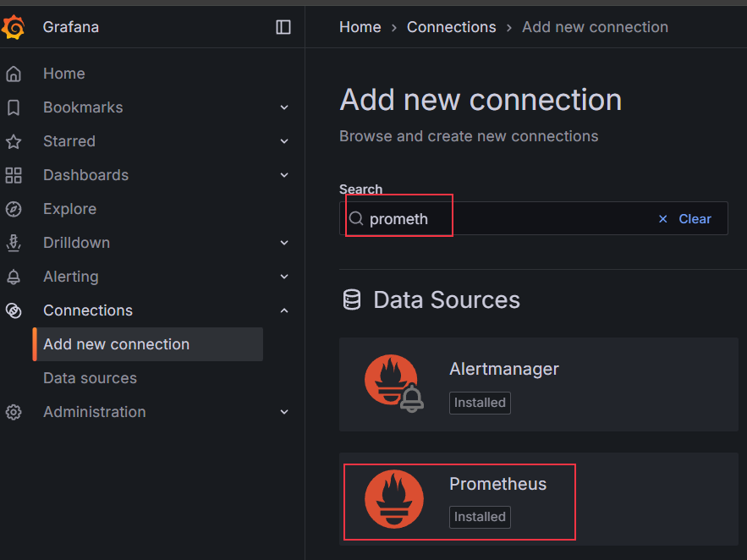The image size is (747, 560).
Task: Click into the prometh search box
Action: [x=508, y=219]
